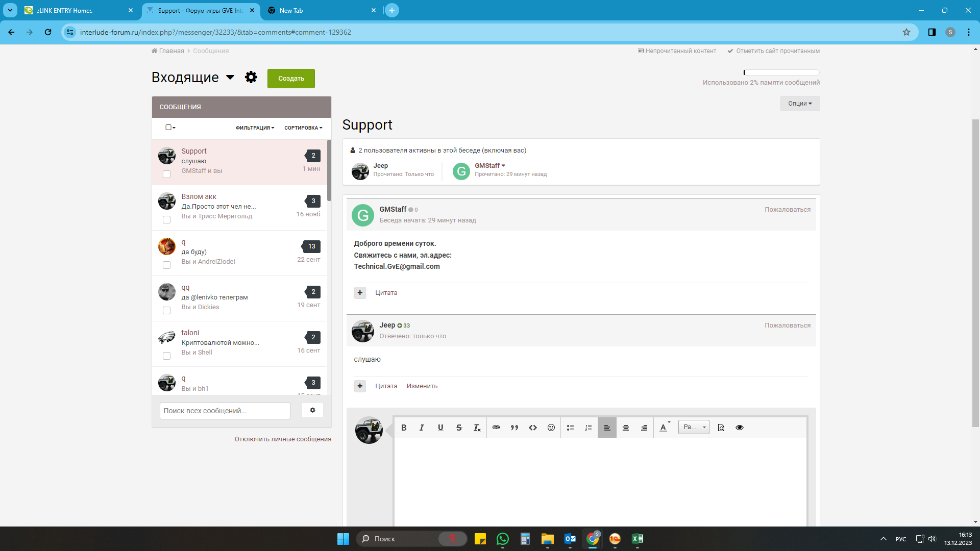This screenshot has width=980, height=551.
Task: Click Отключить личные сообщения
Action: pyautogui.click(x=283, y=439)
